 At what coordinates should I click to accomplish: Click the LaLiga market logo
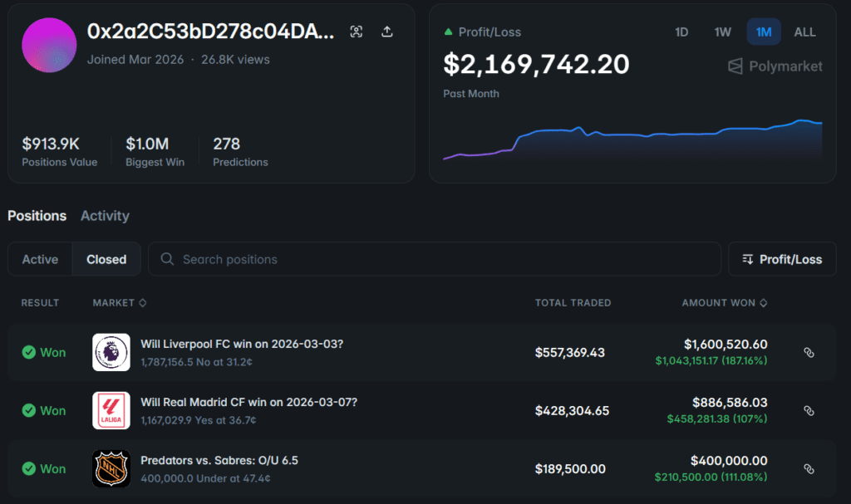tap(111, 410)
